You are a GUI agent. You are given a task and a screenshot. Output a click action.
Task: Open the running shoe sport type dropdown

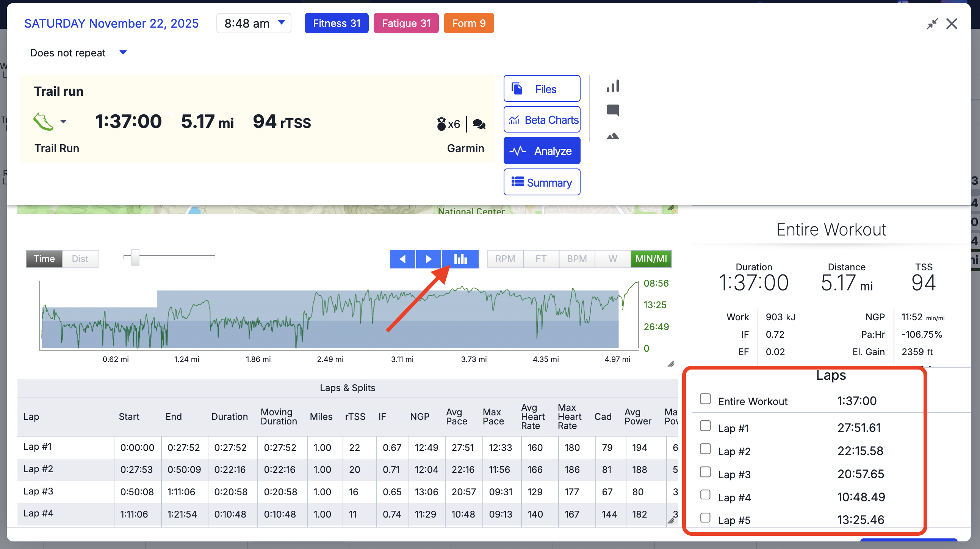[63, 122]
